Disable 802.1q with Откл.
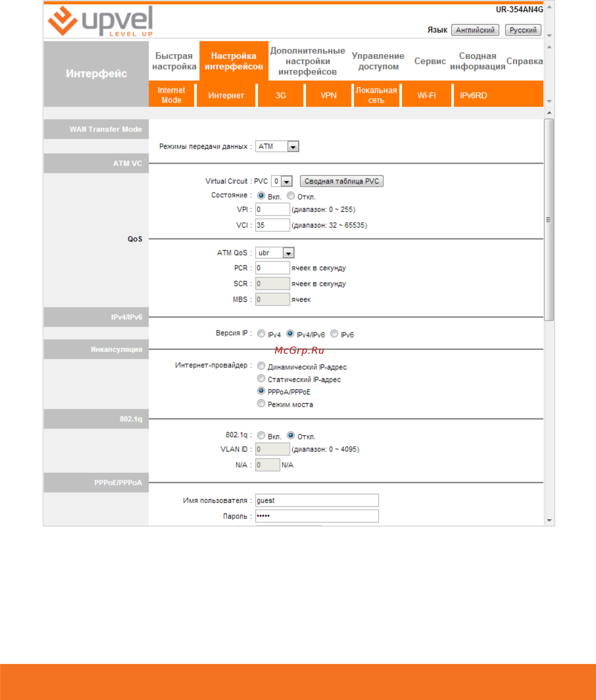The width and height of the screenshot is (596, 700). pos(291,435)
